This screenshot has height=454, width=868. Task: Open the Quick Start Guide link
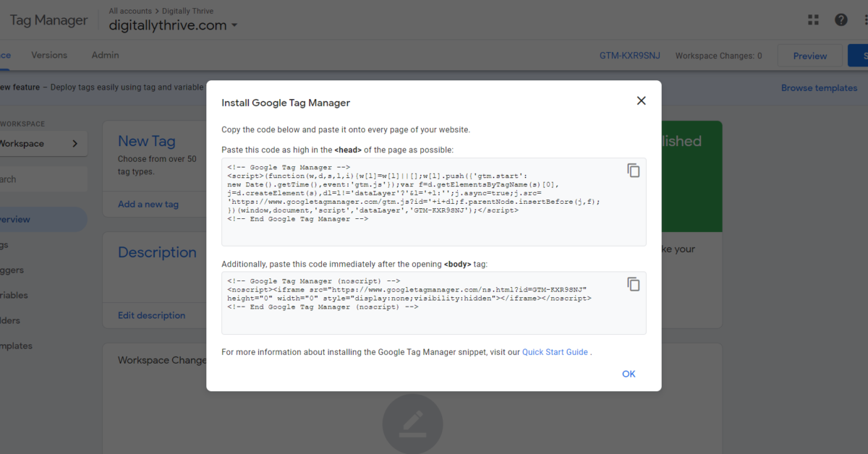(555, 352)
